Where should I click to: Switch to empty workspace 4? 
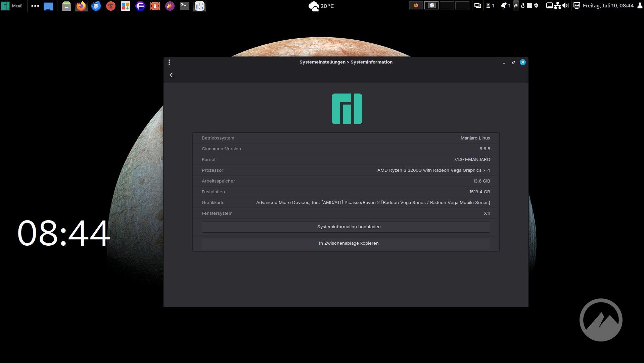click(462, 5)
